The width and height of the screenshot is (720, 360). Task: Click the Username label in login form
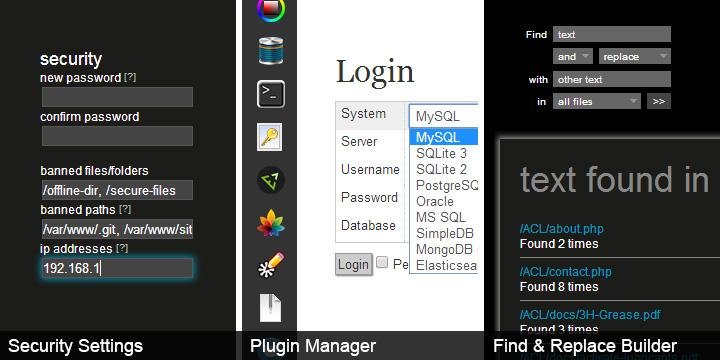point(370,169)
